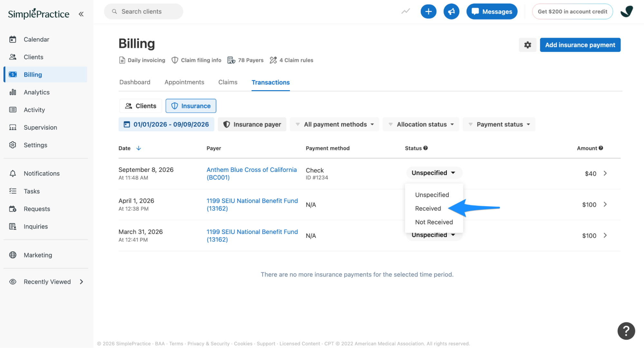Open the help question mark button
This screenshot has width=644, height=348.
pyautogui.click(x=626, y=331)
